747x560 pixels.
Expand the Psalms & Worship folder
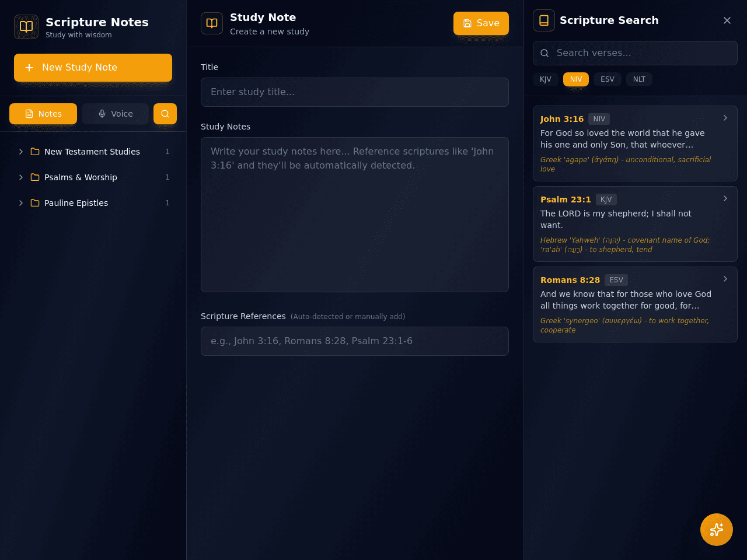pos(21,177)
